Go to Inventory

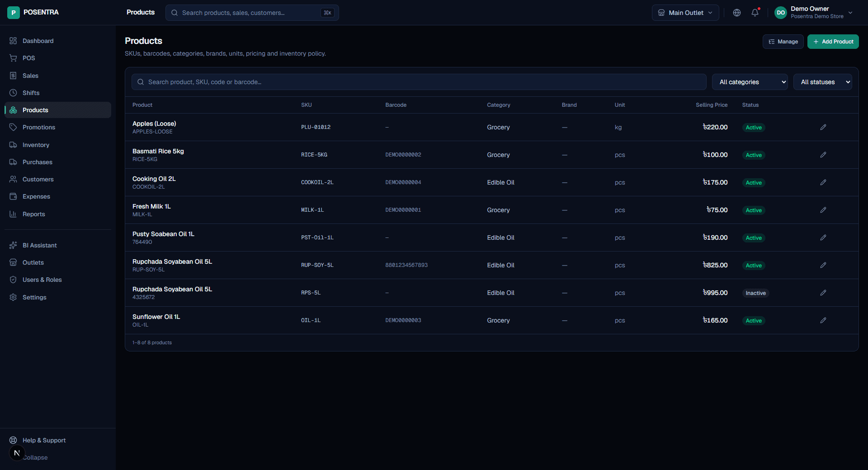[58, 145]
